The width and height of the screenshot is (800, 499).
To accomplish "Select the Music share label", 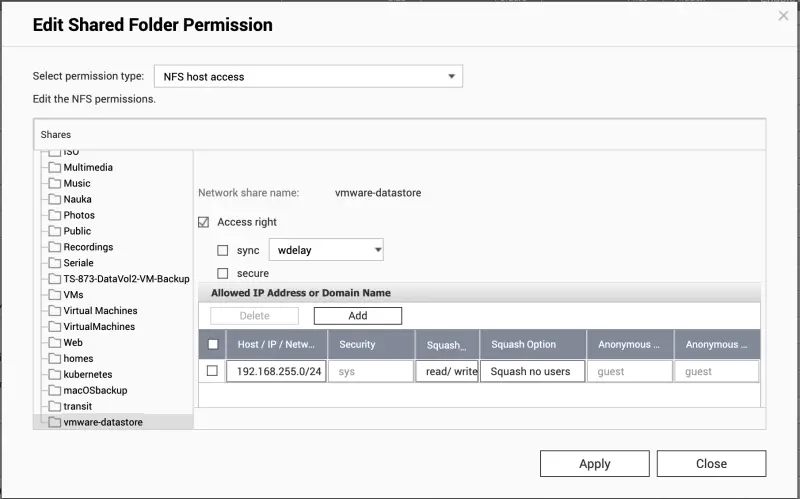I will (x=77, y=183).
